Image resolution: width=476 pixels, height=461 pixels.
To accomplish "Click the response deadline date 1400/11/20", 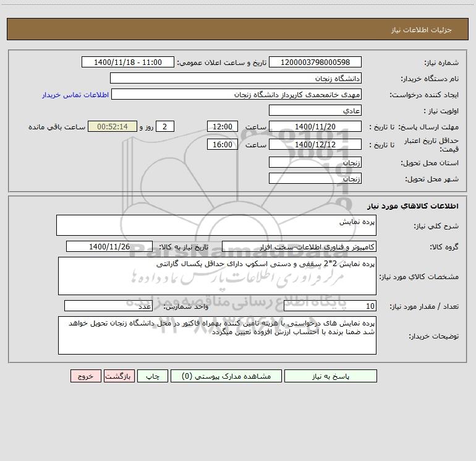I will point(315,126).
